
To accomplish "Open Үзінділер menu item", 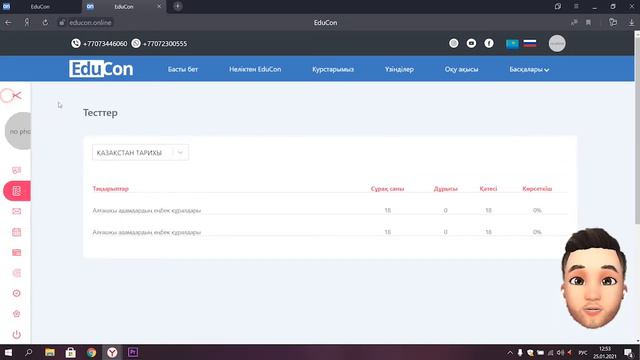I will [399, 69].
